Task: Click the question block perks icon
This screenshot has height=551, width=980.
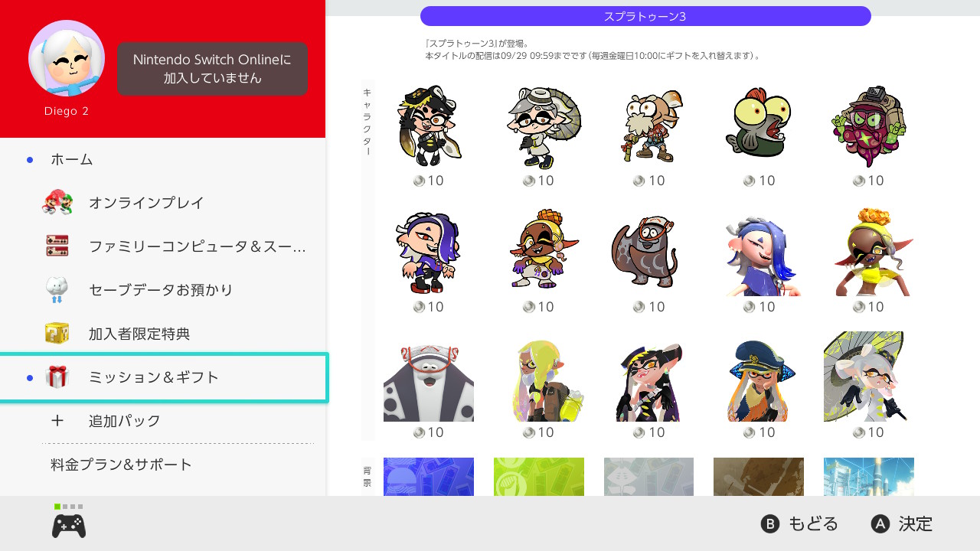Action: pyautogui.click(x=57, y=334)
